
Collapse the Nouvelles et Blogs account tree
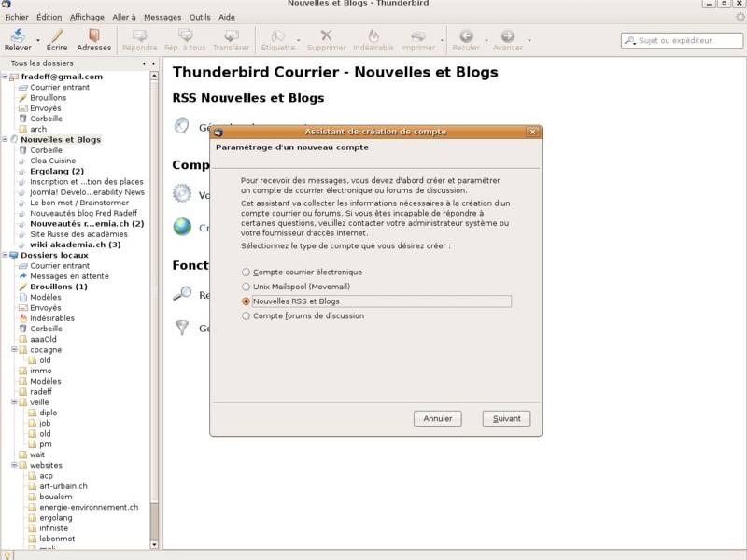point(5,139)
